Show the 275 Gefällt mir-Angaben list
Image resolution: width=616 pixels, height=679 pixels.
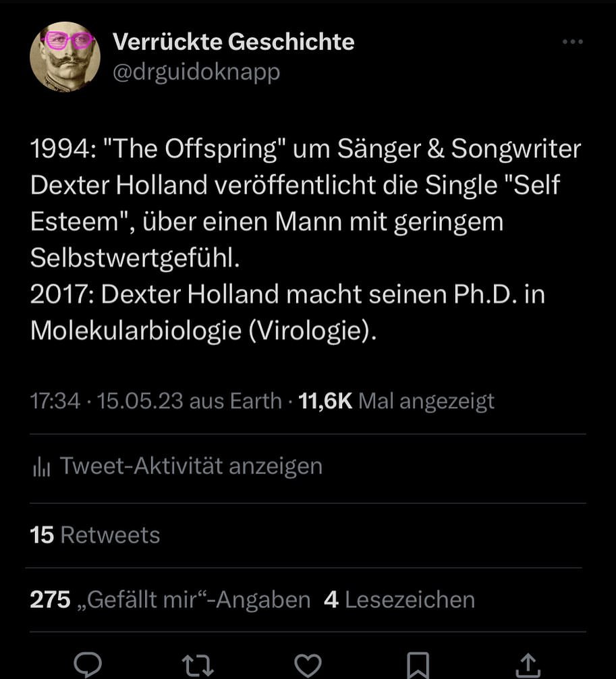pyautogui.click(x=170, y=600)
